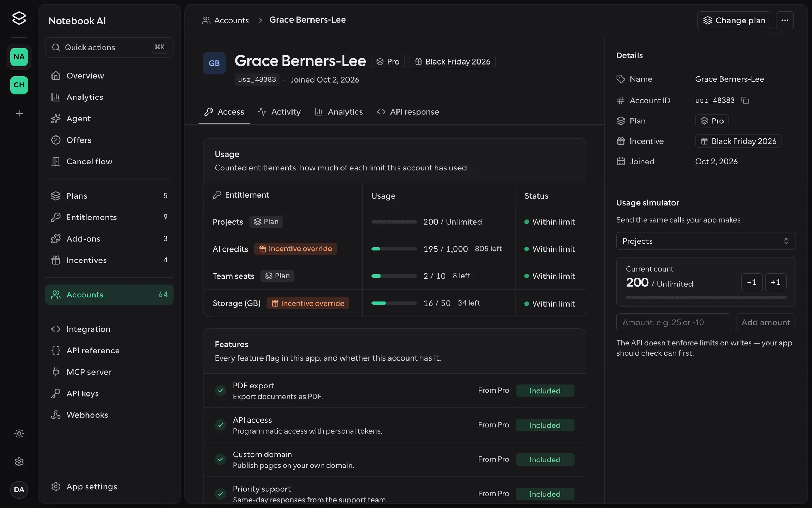Open the Quick actions search box
The height and width of the screenshot is (508, 812).
pos(109,47)
